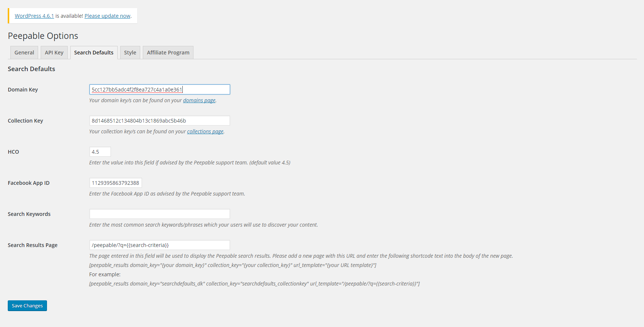Click the empty Search Keywords field

click(x=160, y=214)
